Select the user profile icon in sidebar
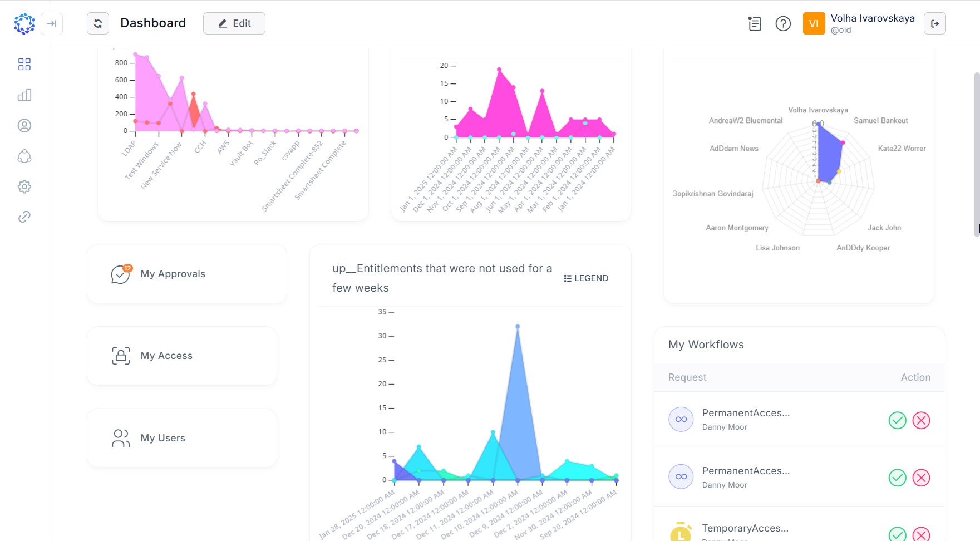Viewport: 980px width, 541px height. pyautogui.click(x=24, y=125)
